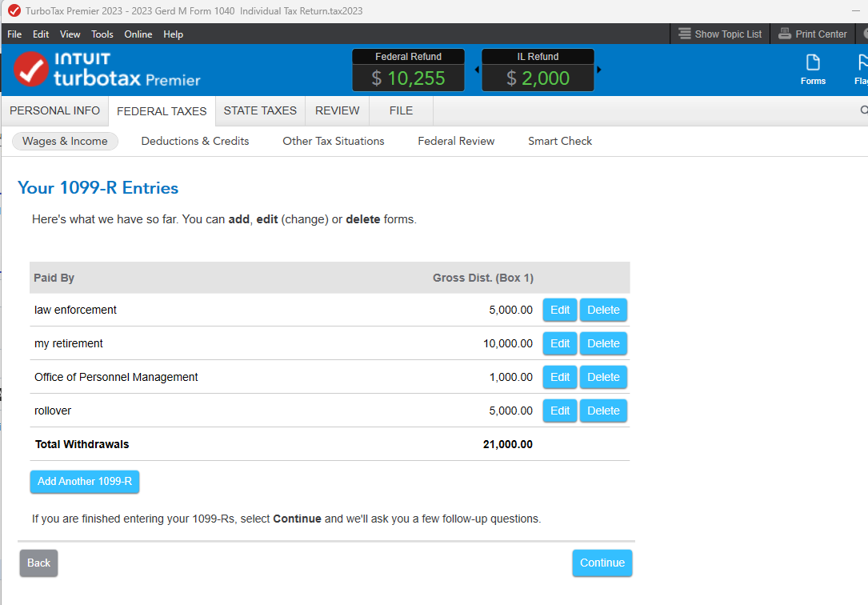Click the right arrow beside IL Refund
Image resolution: width=868 pixels, height=605 pixels.
pyautogui.click(x=599, y=70)
